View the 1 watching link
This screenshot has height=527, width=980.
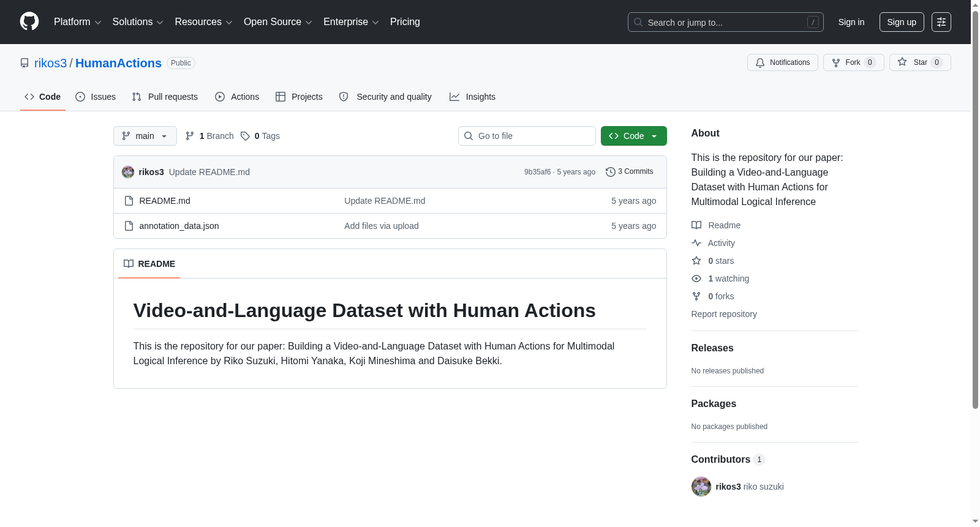[720, 278]
